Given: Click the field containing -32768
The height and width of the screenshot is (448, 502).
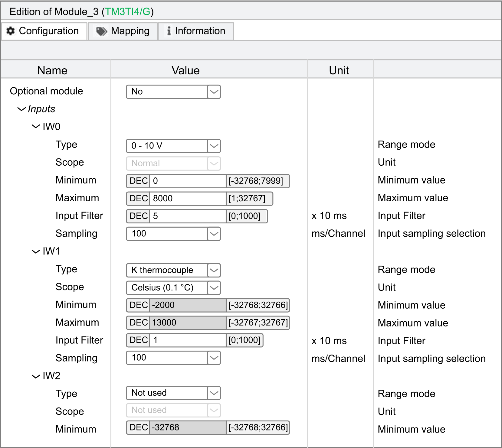Looking at the screenshot, I should click(188, 427).
